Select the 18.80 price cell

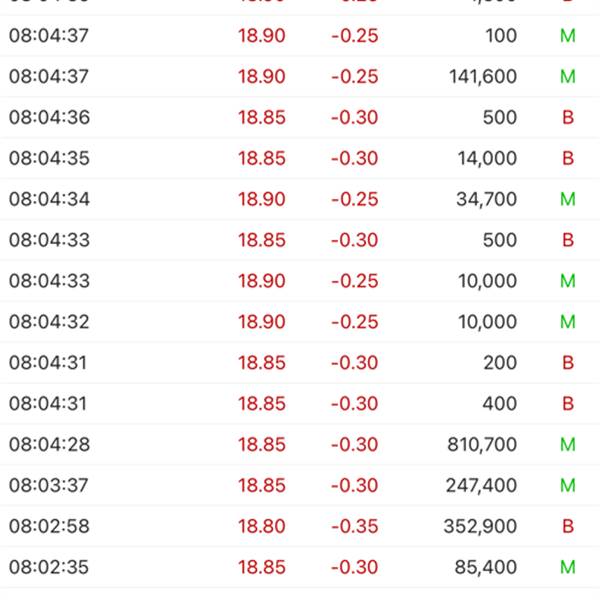point(261,526)
